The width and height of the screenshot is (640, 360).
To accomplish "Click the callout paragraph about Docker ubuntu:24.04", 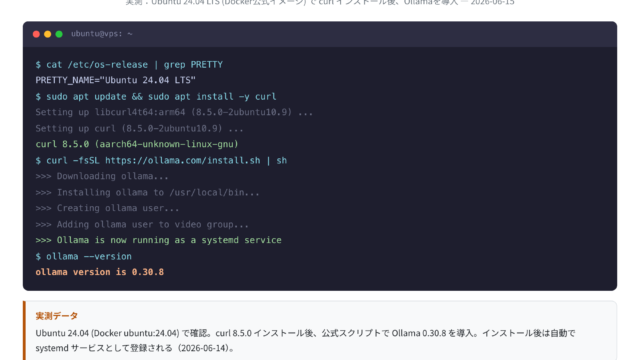I will [305, 340].
